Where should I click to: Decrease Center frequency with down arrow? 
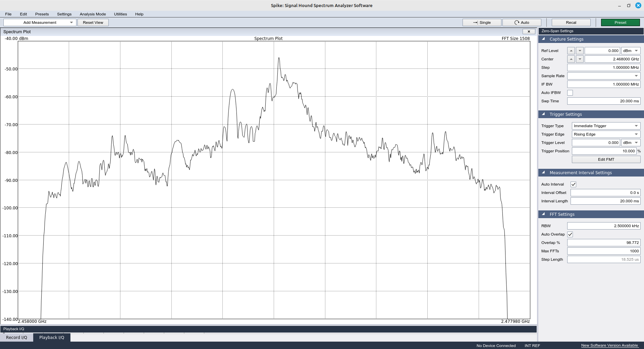pos(580,59)
